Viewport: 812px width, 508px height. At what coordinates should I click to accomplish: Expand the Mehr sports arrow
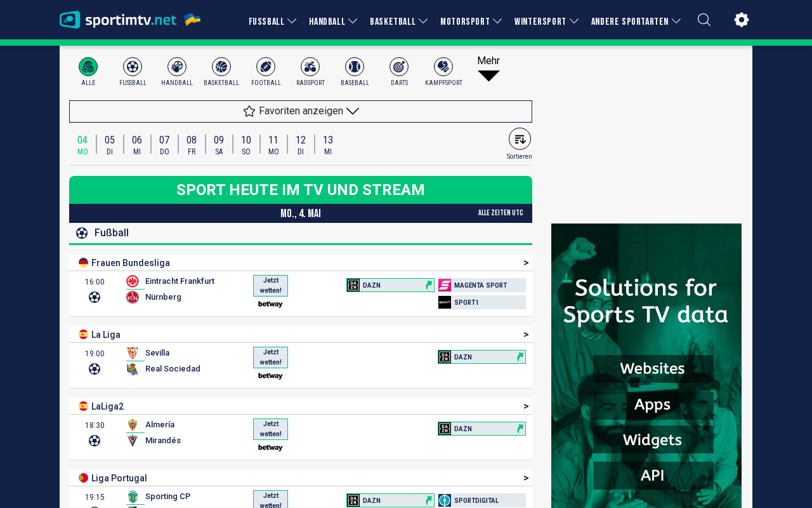pyautogui.click(x=488, y=76)
